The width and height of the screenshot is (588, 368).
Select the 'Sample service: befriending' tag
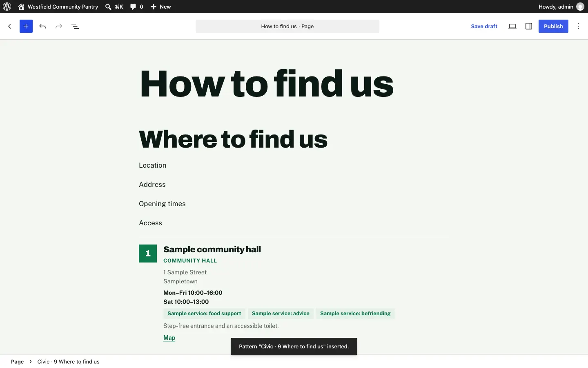(x=355, y=314)
